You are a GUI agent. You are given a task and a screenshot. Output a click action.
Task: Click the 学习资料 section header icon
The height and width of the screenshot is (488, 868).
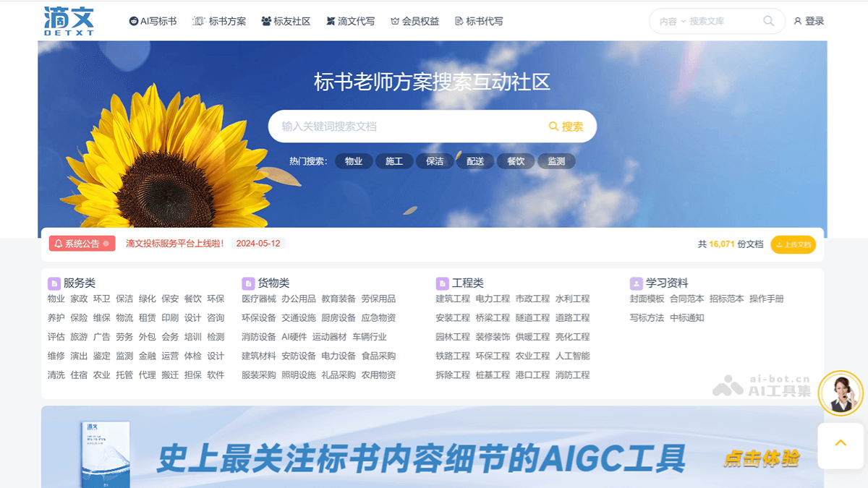636,283
